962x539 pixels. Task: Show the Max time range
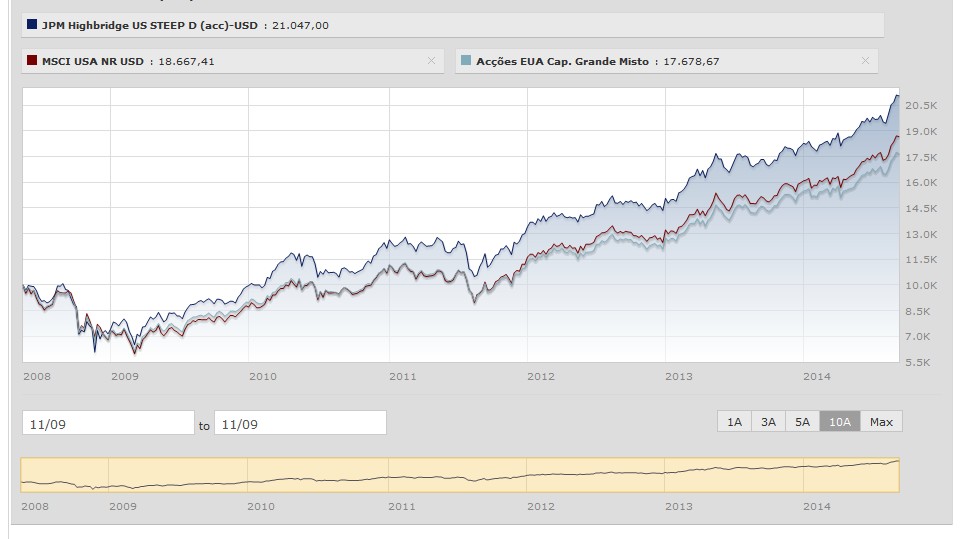pyautogui.click(x=881, y=422)
